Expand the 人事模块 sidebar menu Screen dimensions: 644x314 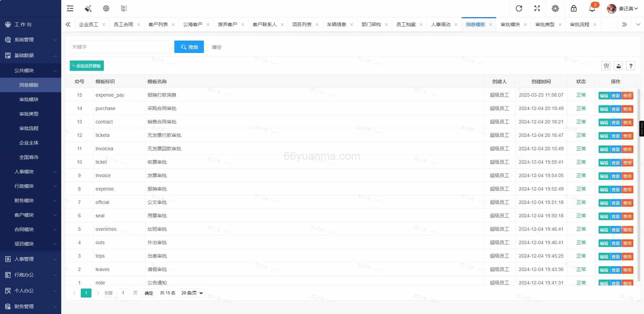(24, 171)
